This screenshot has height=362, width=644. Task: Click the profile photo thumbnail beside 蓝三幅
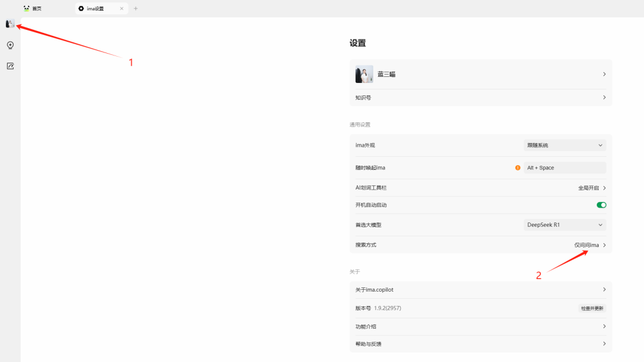pos(364,75)
